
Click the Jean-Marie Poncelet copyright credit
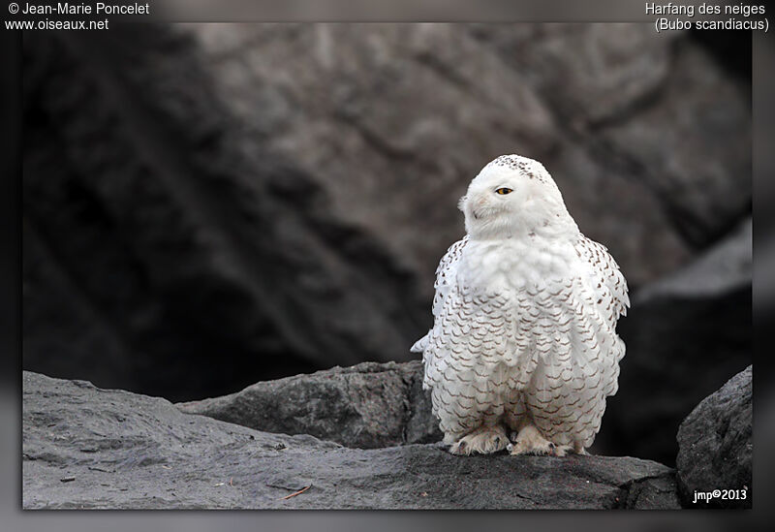78,9
